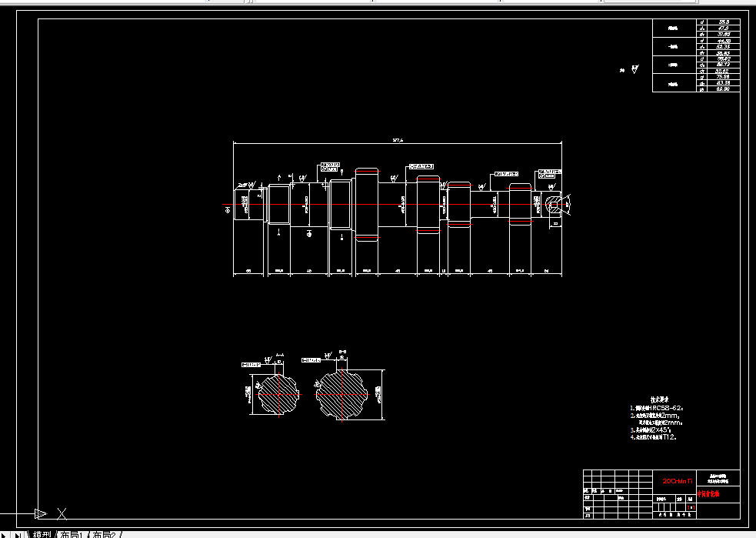Select the 83.38 value in gear table
This screenshot has height=538, width=756.
723,83
